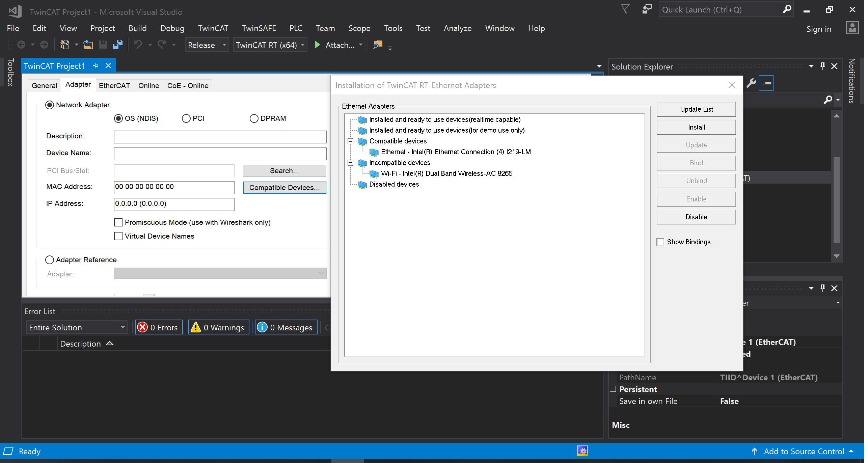Collapse the Persistent property category

tap(613, 389)
